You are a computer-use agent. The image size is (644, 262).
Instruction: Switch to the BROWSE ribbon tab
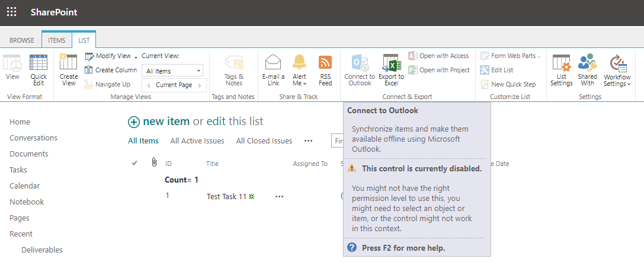(22, 40)
